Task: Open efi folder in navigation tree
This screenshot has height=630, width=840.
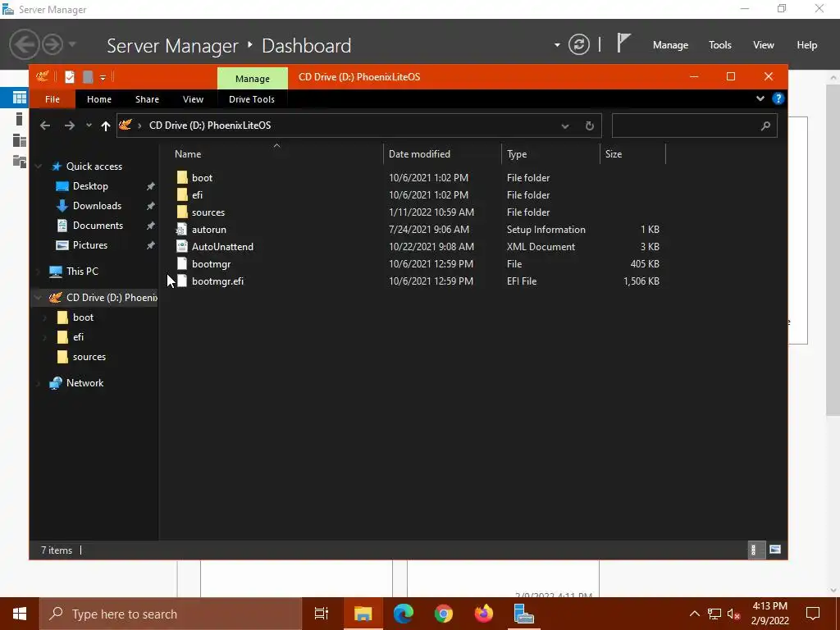Action: [x=78, y=337]
